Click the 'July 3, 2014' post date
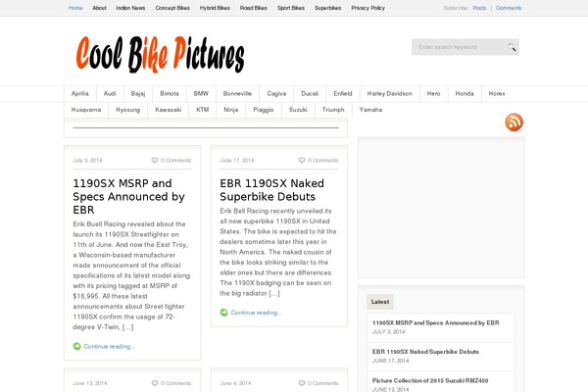The image size is (588, 392). click(87, 160)
